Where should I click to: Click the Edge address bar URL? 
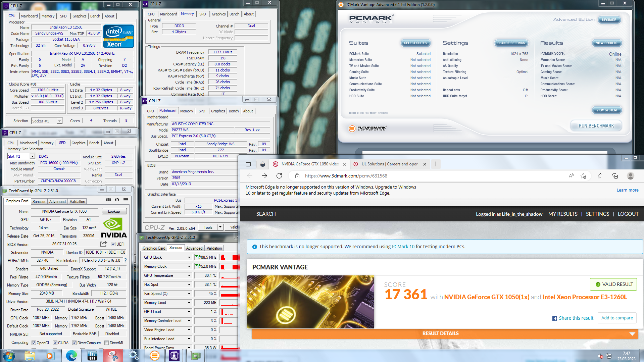pos(346,176)
